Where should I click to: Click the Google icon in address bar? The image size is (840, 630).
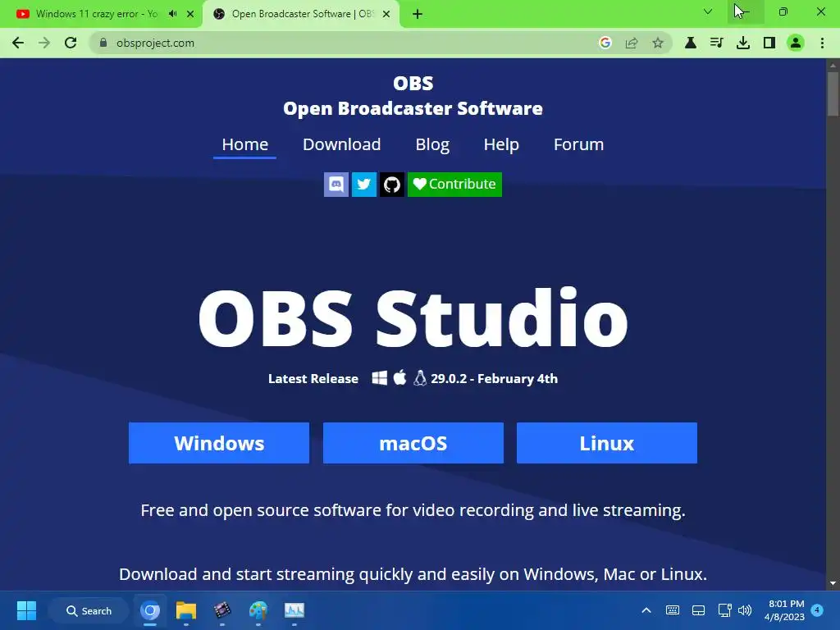(605, 43)
